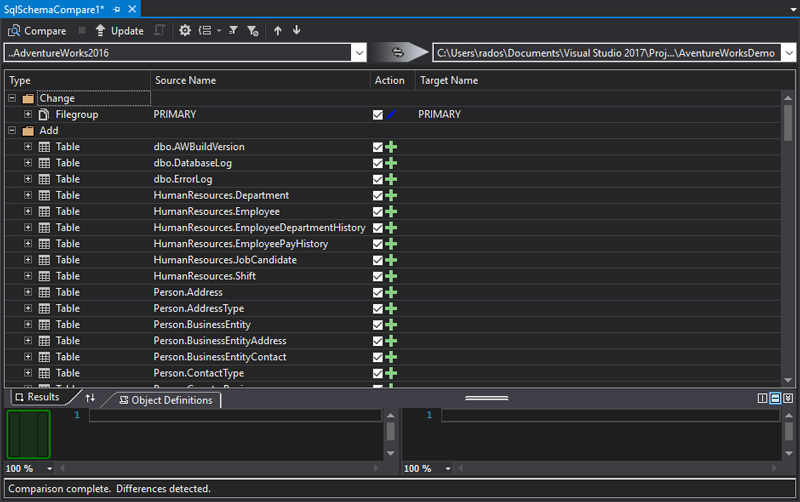Click the Change folder icon

pos(28,98)
